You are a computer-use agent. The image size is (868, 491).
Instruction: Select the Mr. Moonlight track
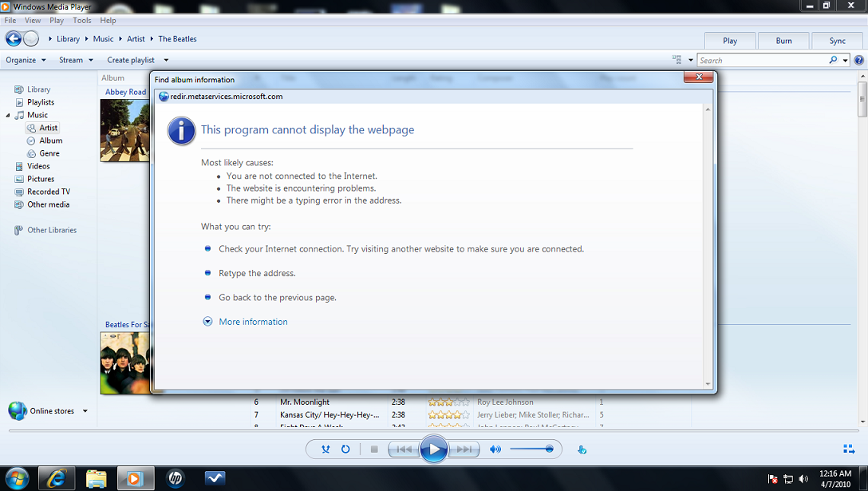(305, 402)
